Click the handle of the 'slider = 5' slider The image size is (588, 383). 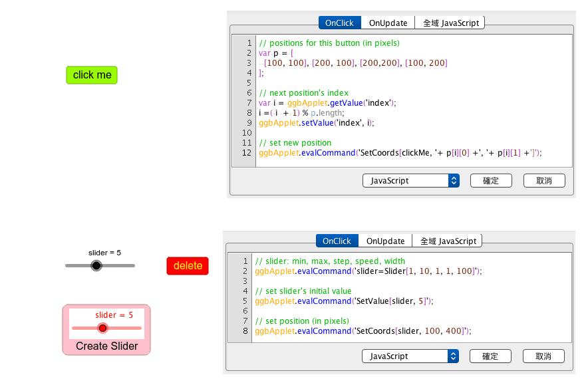pos(96,265)
